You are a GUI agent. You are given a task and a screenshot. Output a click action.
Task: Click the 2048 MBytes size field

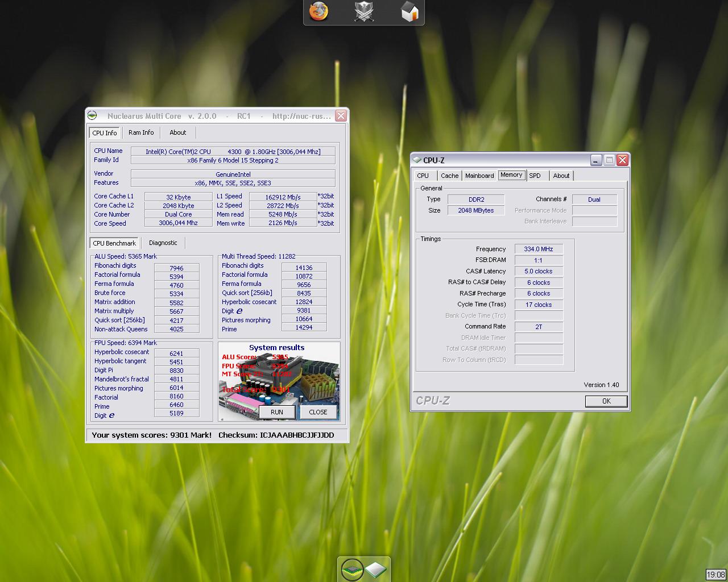(476, 210)
